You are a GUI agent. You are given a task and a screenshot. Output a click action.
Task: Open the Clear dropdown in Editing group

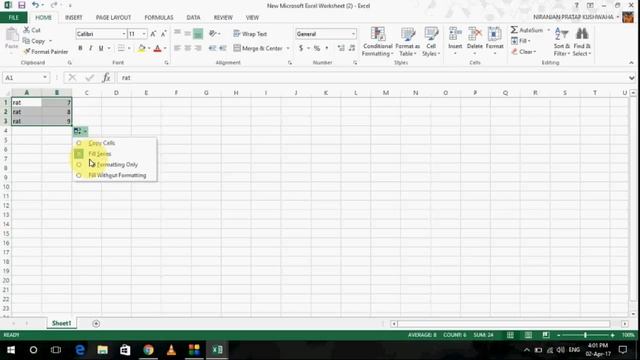[x=524, y=52]
